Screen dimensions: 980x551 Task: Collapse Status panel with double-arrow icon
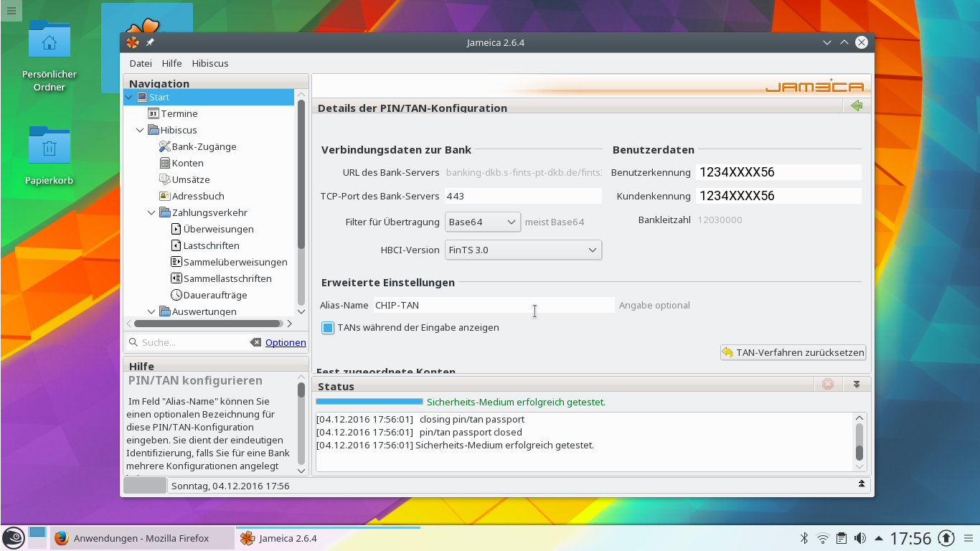pos(857,385)
